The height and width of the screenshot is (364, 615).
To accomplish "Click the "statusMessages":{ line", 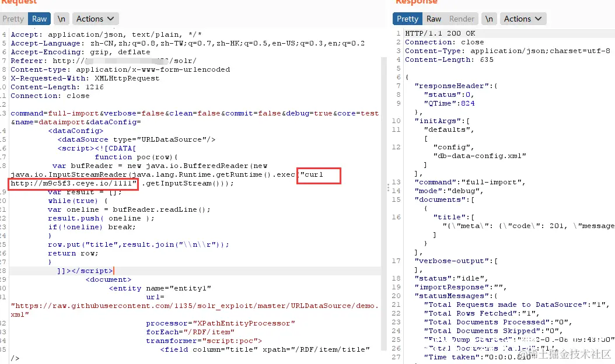I will pos(456,296).
